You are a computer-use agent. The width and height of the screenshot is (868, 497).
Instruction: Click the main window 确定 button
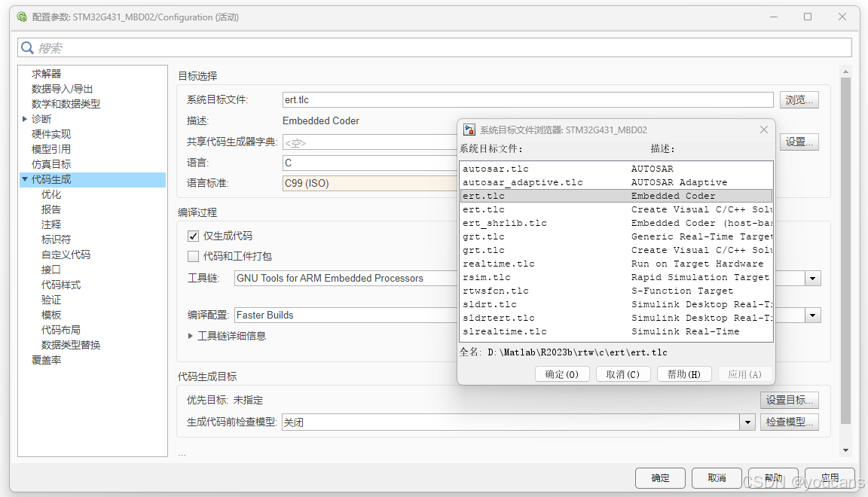[x=660, y=477]
